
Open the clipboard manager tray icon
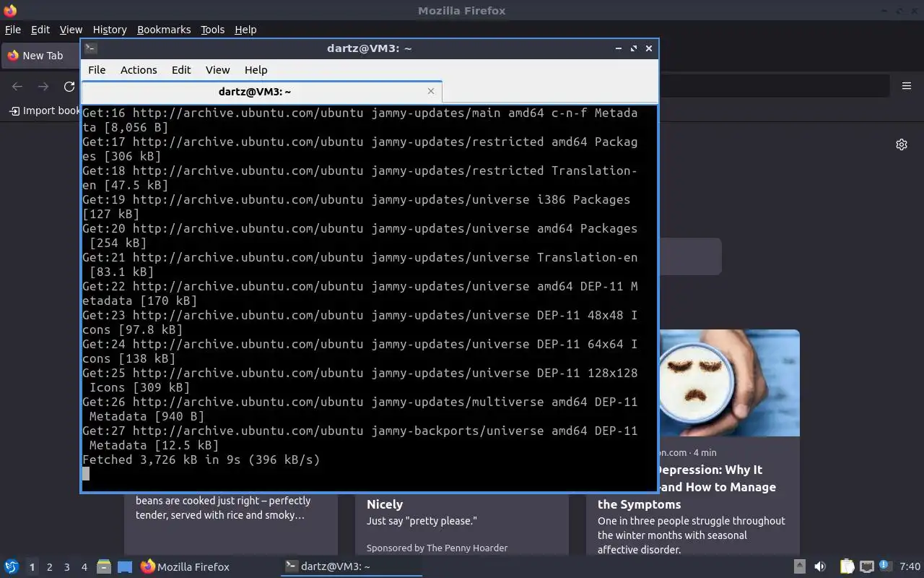[x=847, y=567]
